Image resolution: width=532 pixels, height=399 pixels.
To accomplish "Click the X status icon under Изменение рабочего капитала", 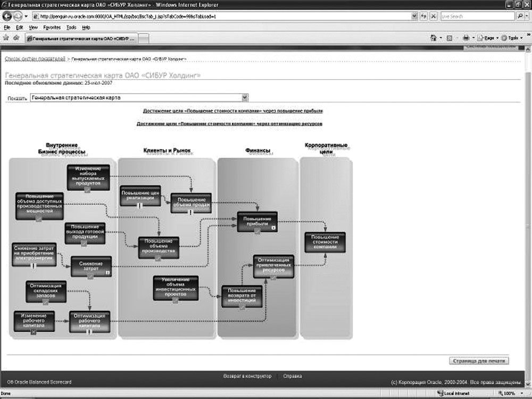I will [33, 332].
